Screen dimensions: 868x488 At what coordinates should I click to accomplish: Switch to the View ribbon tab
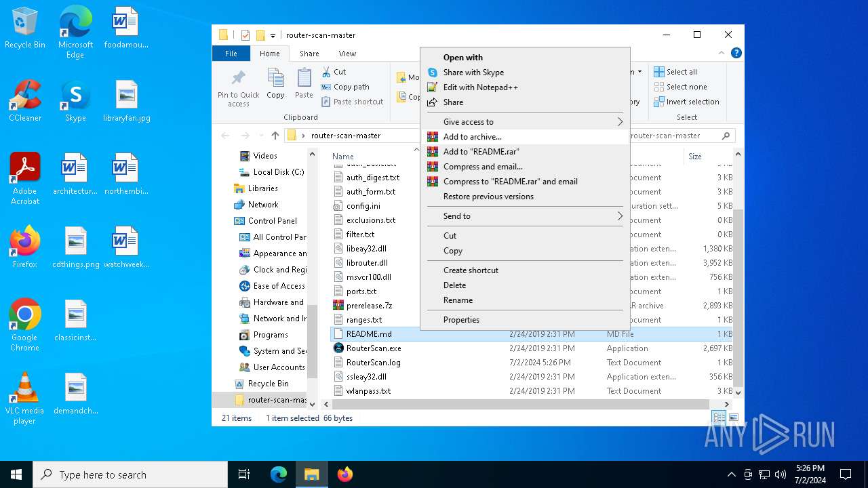(347, 54)
